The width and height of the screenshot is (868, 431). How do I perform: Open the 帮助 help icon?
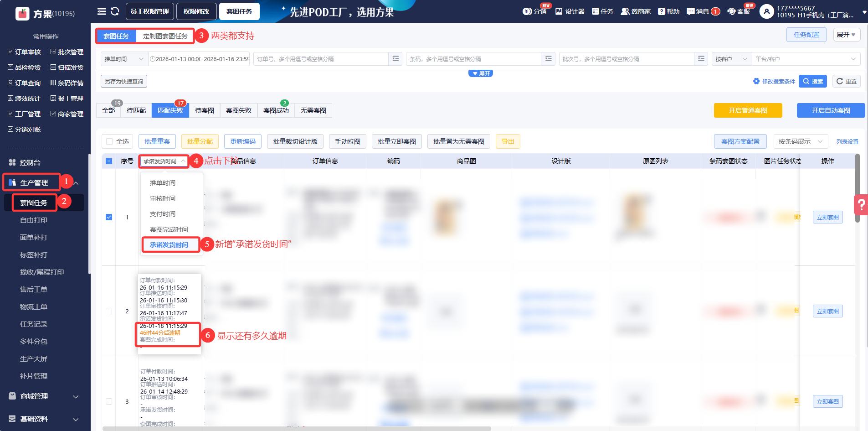point(668,11)
